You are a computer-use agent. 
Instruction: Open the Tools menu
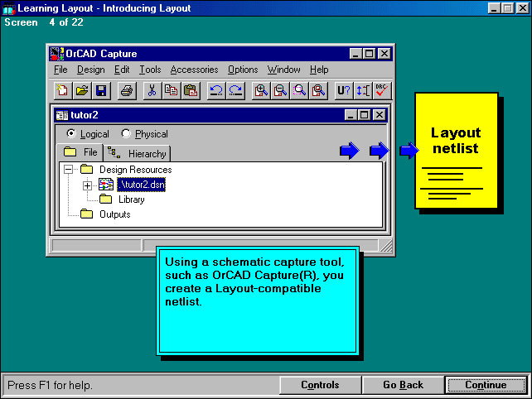(150, 70)
